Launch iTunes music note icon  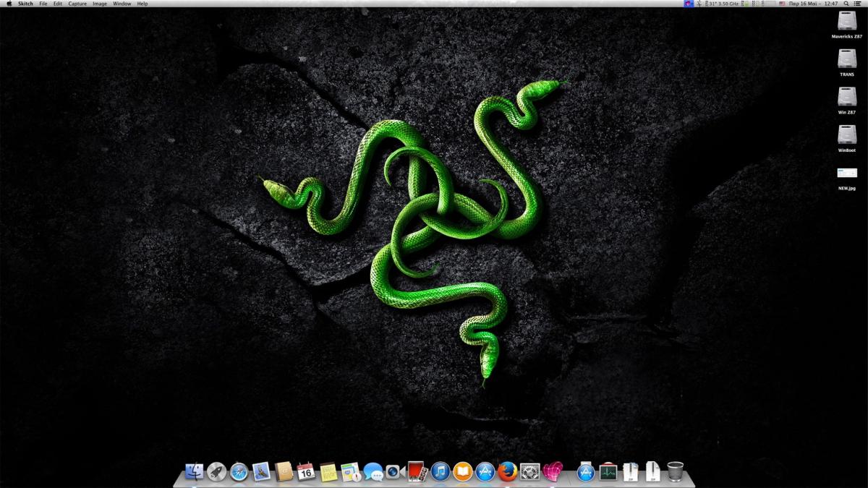(440, 472)
